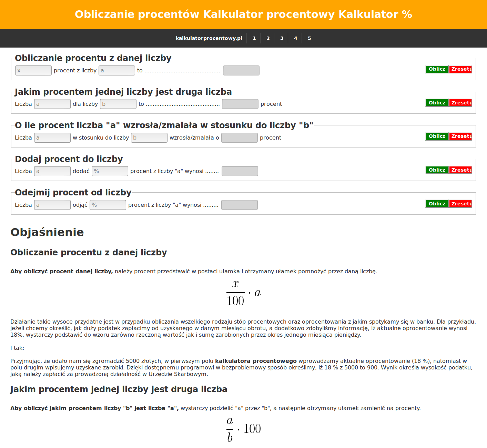Focus 'w stosunku do liczby' b field

(149, 138)
